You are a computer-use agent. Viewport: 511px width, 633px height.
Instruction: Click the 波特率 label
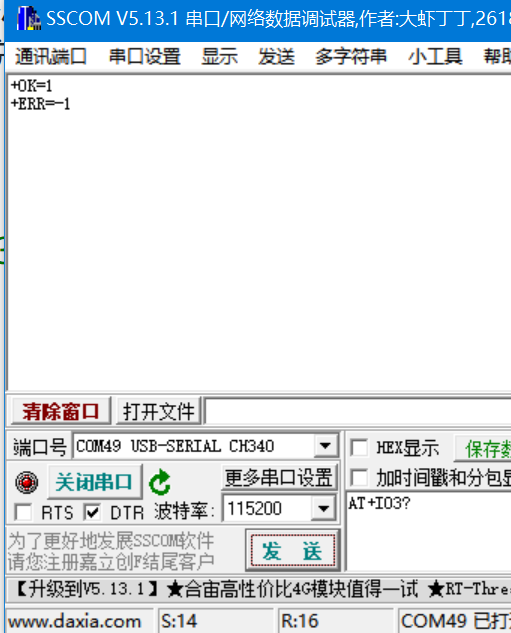[x=184, y=512]
